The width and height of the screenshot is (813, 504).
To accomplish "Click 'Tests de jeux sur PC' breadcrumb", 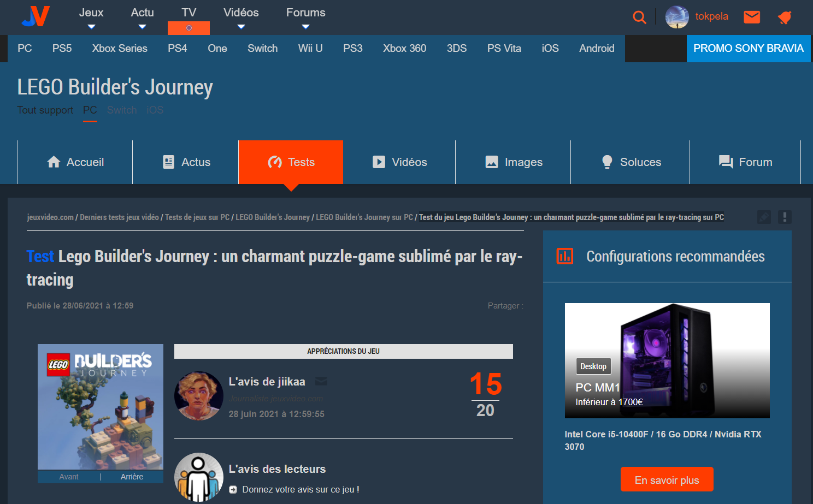I will (x=197, y=217).
